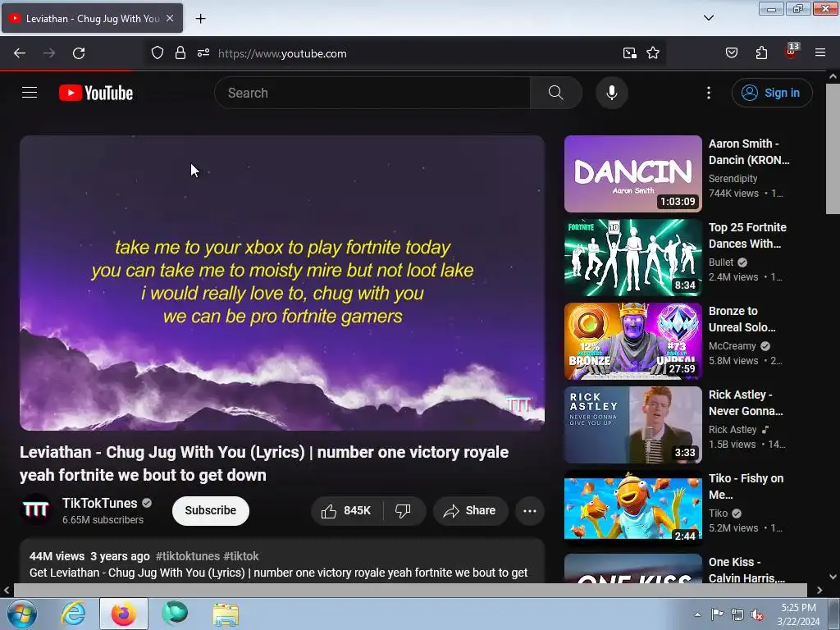Viewport: 840px width, 630px height.
Task: Click page scrollbar down arrow
Action: (x=833, y=577)
